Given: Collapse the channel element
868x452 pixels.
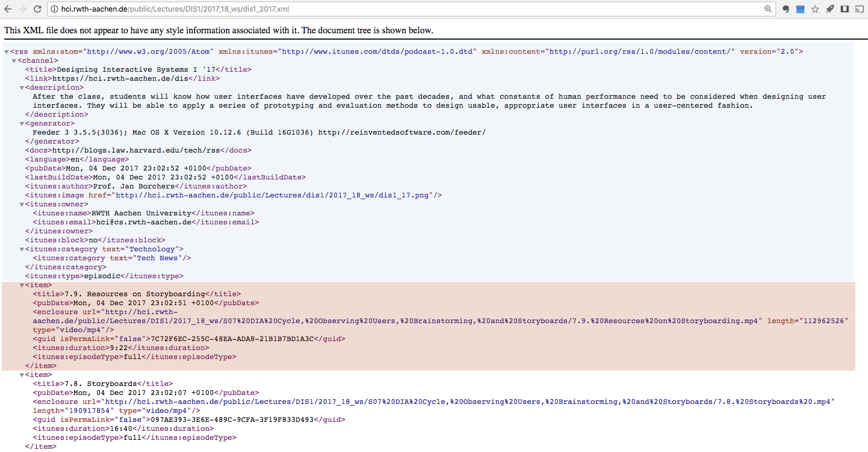Looking at the screenshot, I should [14, 61].
